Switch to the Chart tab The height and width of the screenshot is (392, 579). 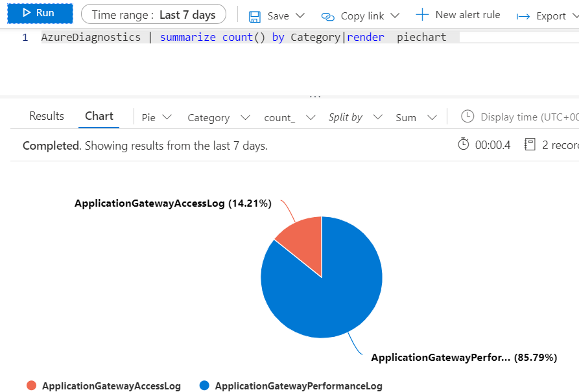[99, 116]
